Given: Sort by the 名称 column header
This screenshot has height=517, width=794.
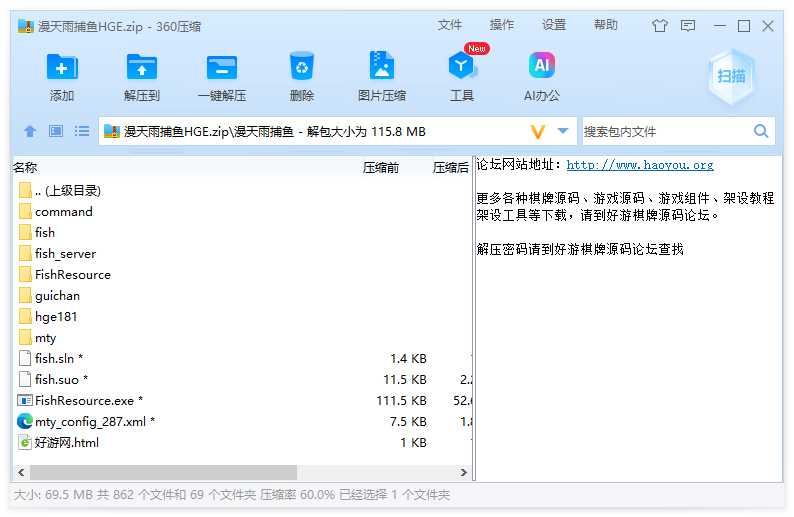Looking at the screenshot, I should [x=25, y=168].
